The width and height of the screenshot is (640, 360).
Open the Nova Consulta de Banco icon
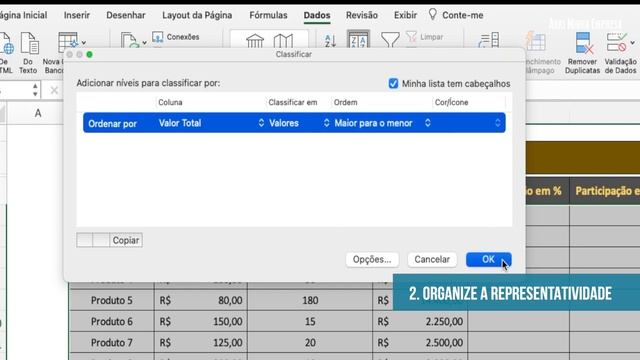68,42
